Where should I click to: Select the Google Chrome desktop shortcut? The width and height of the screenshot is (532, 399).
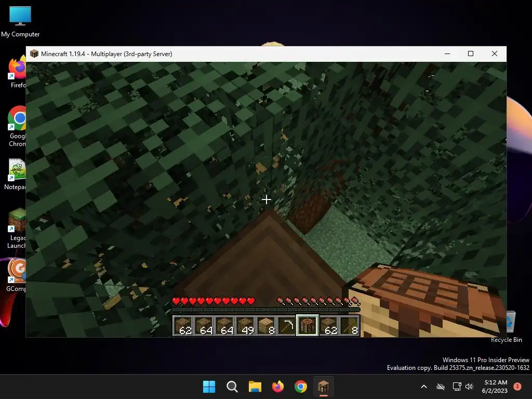pos(17,127)
